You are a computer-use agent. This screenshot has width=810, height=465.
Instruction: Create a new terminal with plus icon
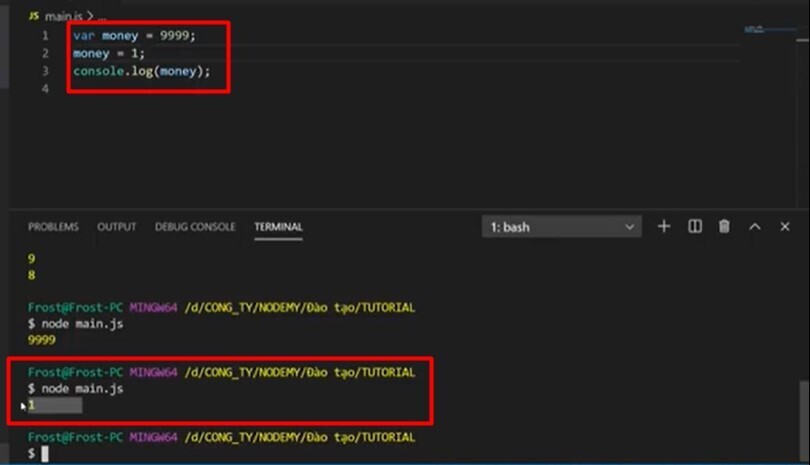(664, 226)
